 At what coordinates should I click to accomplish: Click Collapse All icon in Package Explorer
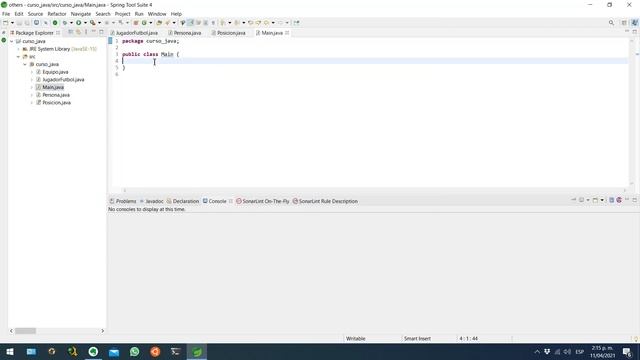(x=70, y=32)
